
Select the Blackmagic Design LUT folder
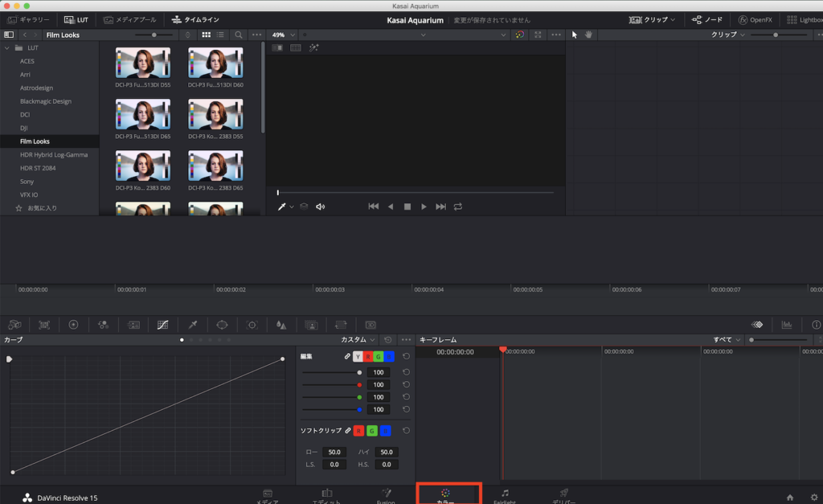coord(46,101)
